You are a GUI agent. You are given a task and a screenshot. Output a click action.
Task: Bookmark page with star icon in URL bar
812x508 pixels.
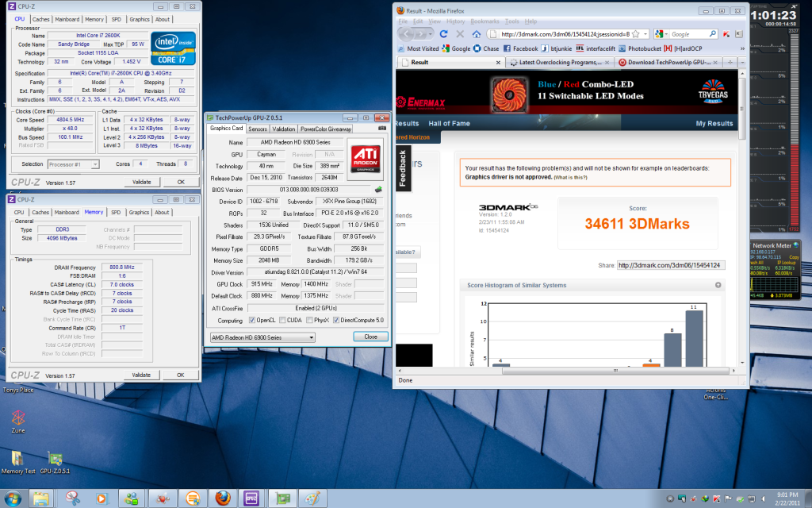(635, 34)
